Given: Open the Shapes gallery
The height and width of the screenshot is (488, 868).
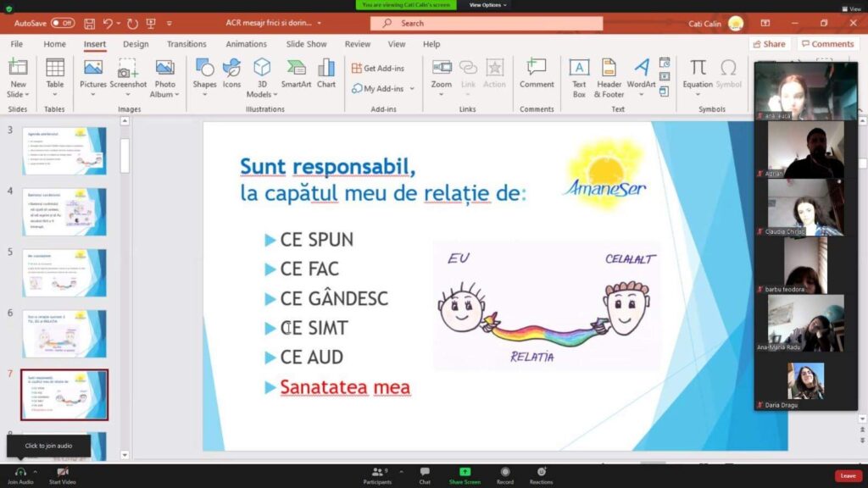Looking at the screenshot, I should click(204, 78).
